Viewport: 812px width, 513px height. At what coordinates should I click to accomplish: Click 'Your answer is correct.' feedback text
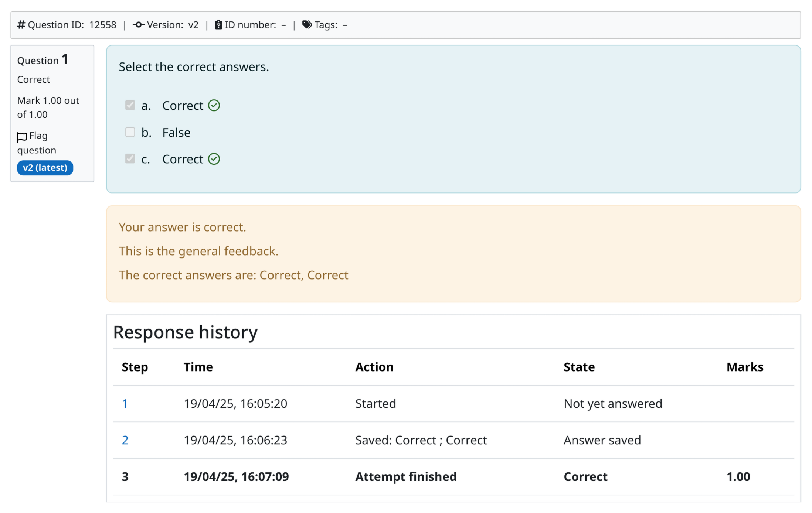point(182,227)
